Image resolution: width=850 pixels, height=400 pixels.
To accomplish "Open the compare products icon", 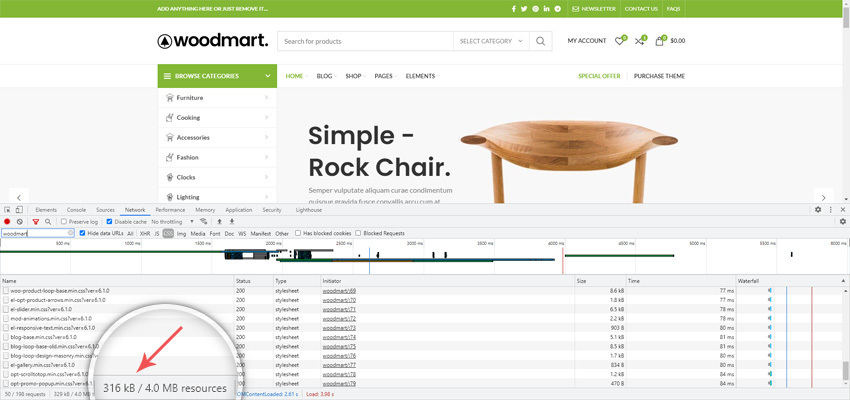I will [640, 41].
